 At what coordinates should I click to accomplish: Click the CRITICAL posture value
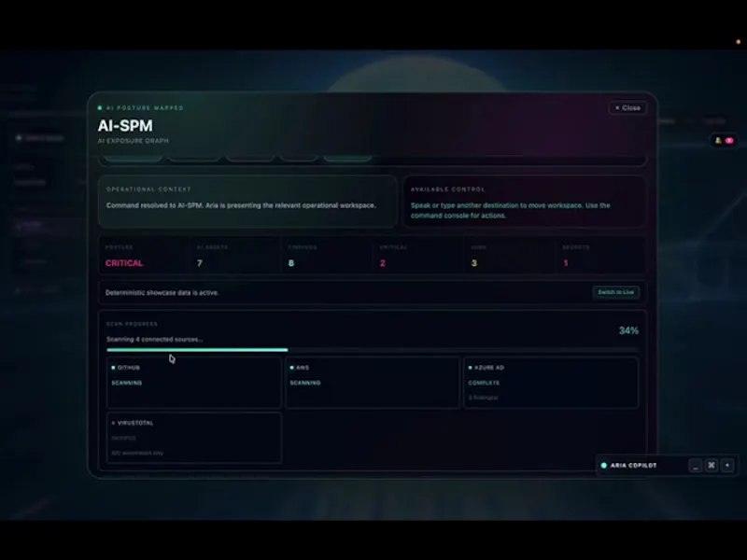[x=124, y=263]
